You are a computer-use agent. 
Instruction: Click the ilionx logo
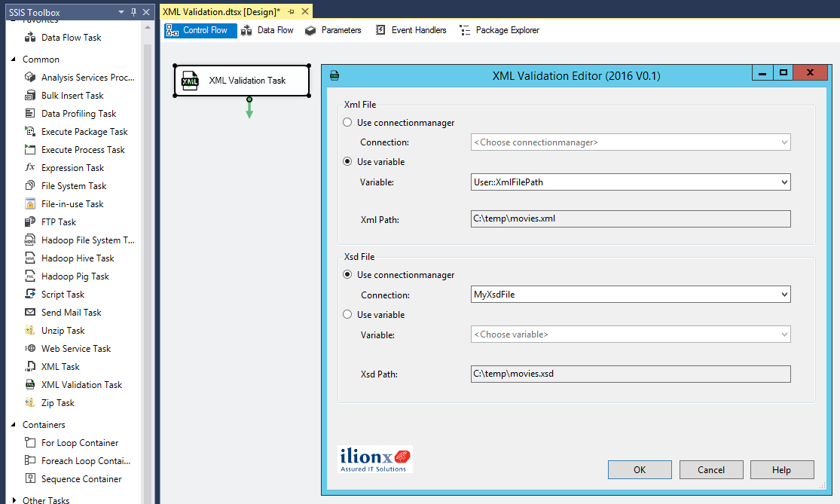pyautogui.click(x=375, y=460)
